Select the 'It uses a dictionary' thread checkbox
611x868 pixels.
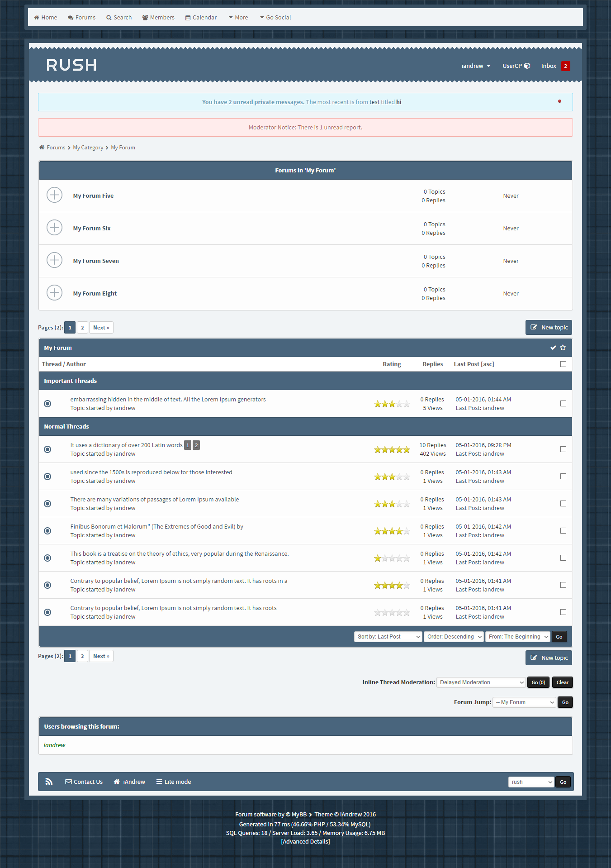coord(563,449)
